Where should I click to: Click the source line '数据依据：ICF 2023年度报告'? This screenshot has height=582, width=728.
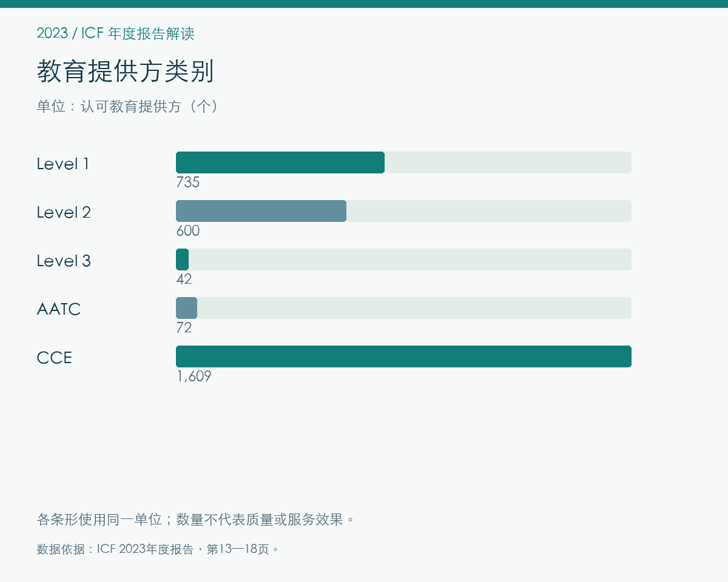(x=158, y=549)
